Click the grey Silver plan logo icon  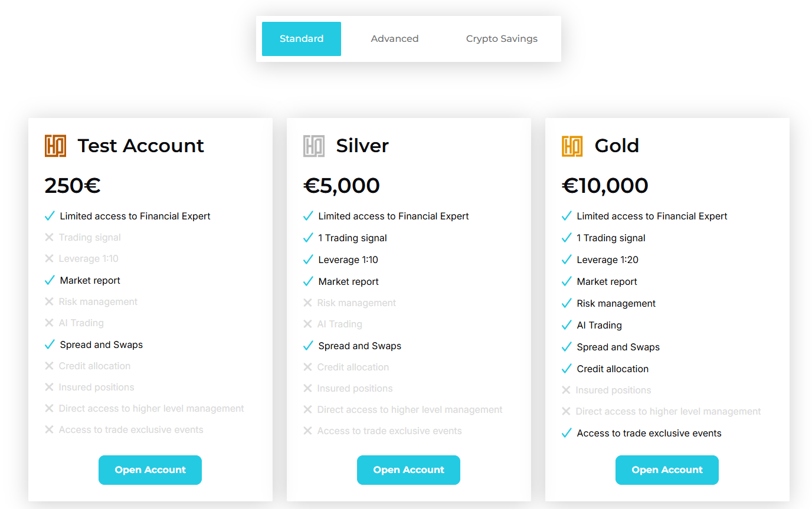[313, 146]
